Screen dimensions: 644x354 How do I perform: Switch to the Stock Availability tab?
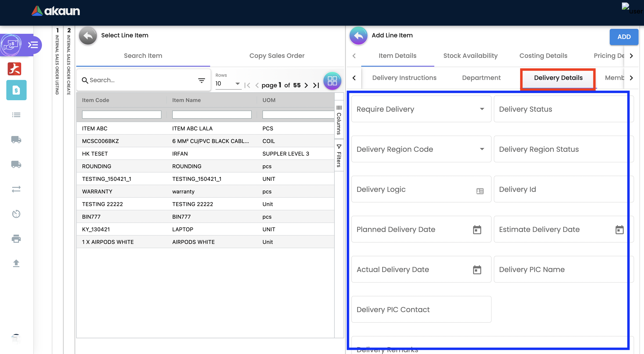tap(470, 56)
